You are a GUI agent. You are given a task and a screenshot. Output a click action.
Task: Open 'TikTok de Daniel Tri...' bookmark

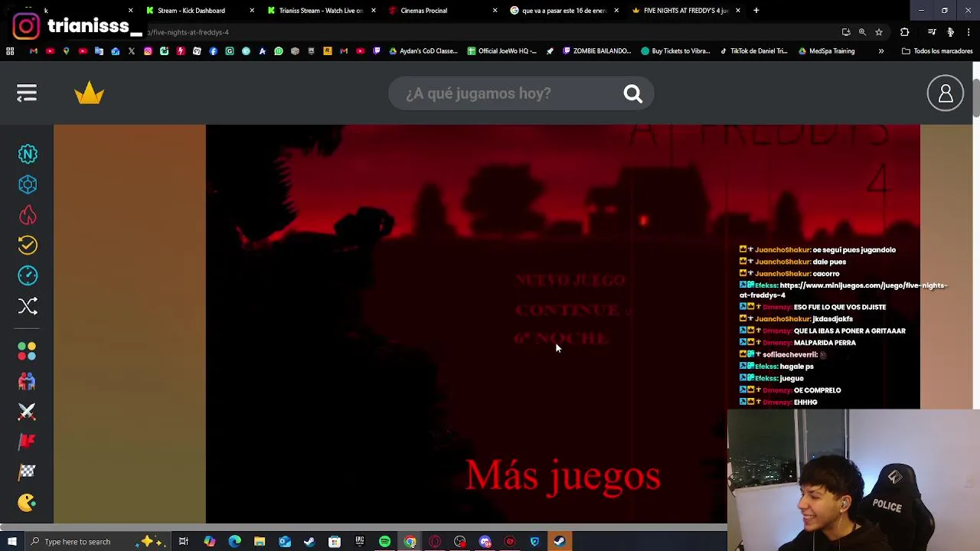(x=753, y=51)
